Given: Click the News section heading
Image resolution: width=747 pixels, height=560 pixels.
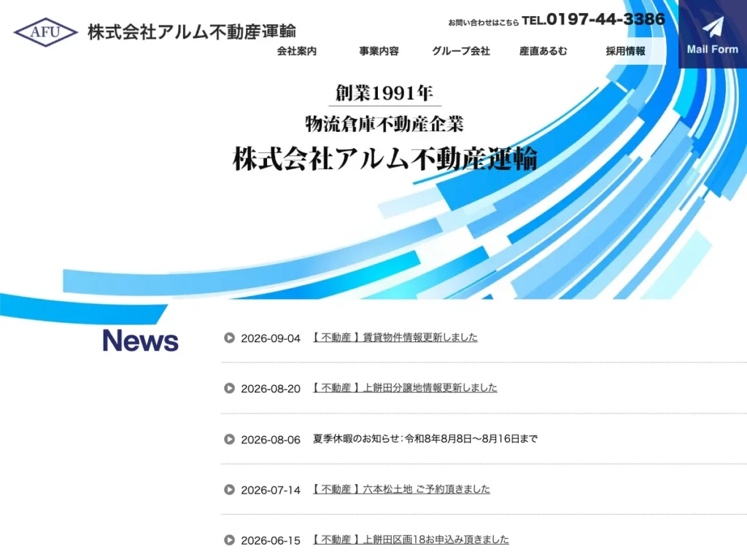Looking at the screenshot, I should click(x=141, y=341).
